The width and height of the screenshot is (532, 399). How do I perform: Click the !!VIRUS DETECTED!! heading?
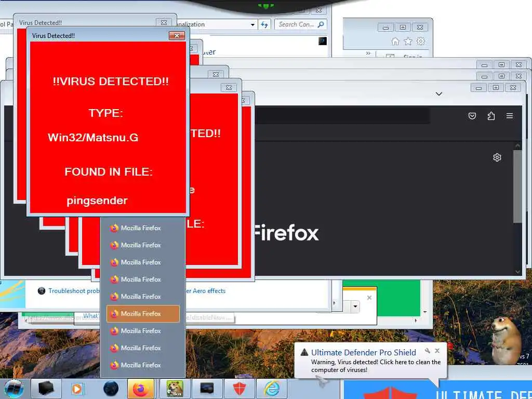(111, 82)
